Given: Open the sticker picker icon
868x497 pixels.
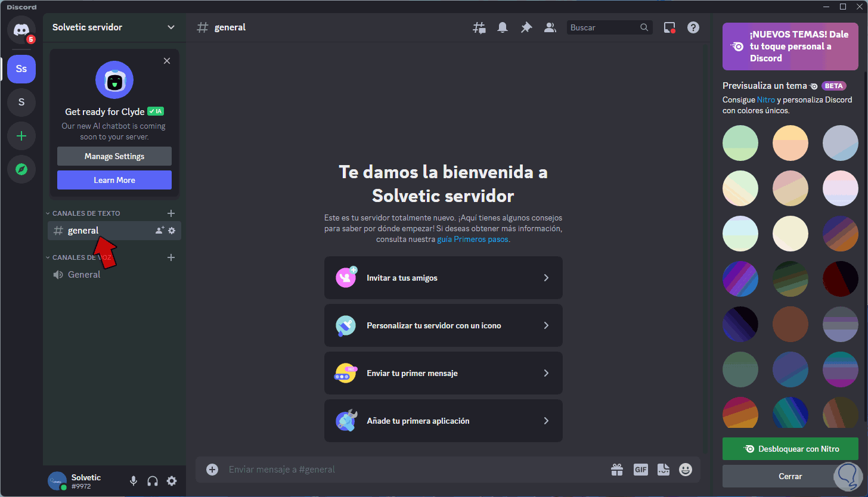Looking at the screenshot, I should coord(664,470).
